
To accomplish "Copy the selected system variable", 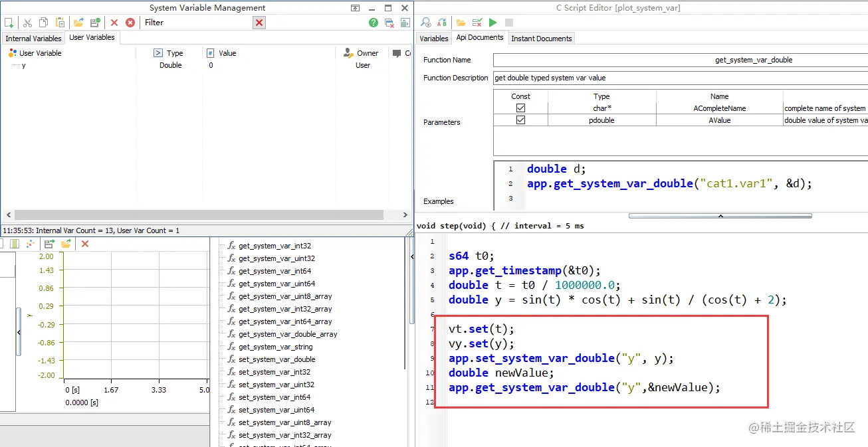I will [x=44, y=23].
